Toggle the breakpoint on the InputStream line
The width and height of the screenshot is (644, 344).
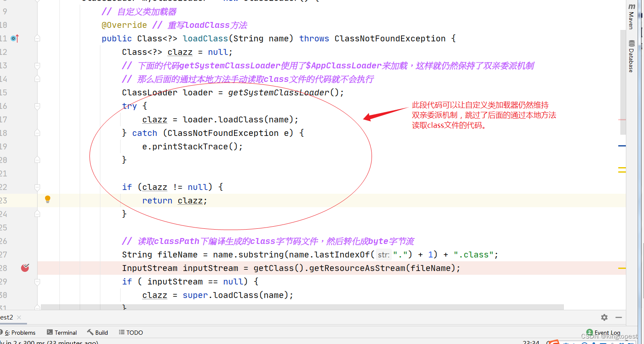coord(25,268)
